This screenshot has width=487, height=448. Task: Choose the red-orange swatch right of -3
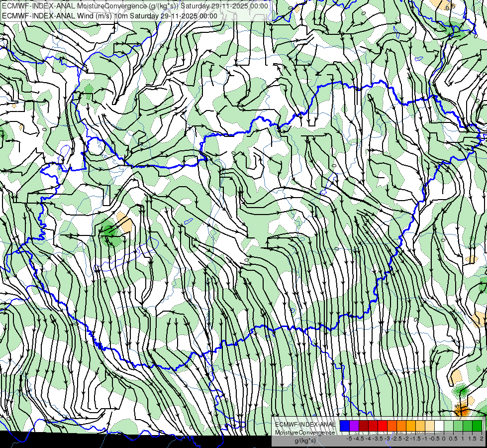tap(392, 426)
